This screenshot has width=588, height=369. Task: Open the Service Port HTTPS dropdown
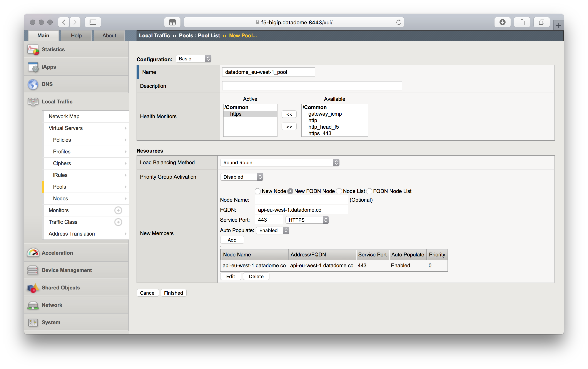[x=307, y=220]
